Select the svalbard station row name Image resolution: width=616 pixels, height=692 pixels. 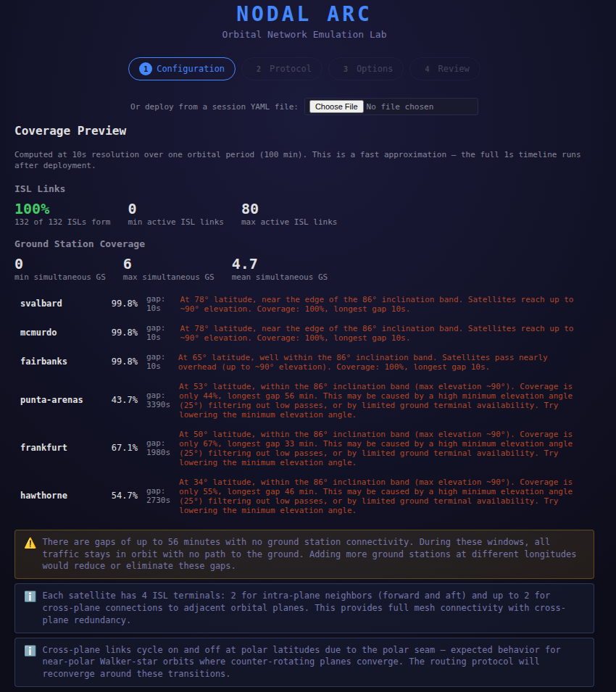tap(41, 304)
